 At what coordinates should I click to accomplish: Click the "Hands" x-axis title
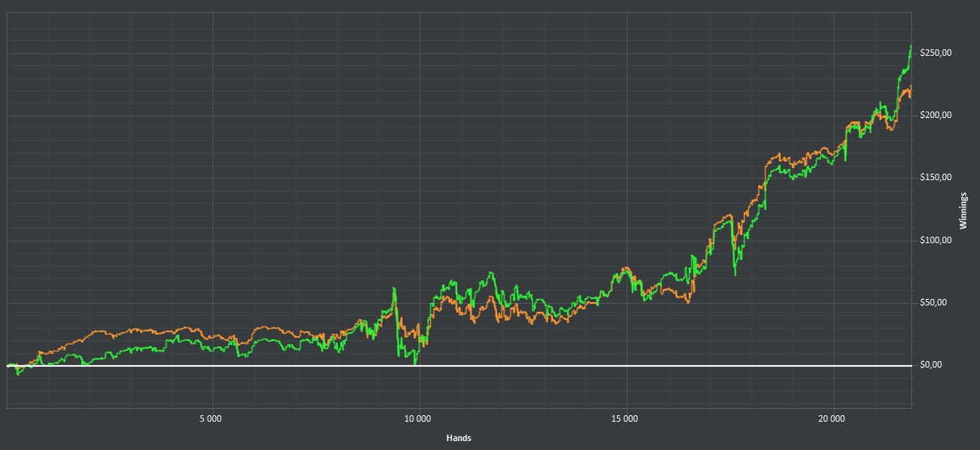458,438
